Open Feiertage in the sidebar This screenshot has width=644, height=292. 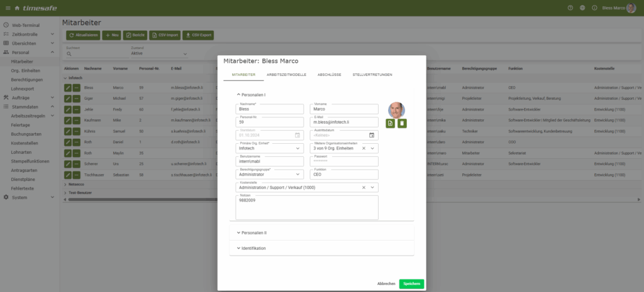[20, 125]
